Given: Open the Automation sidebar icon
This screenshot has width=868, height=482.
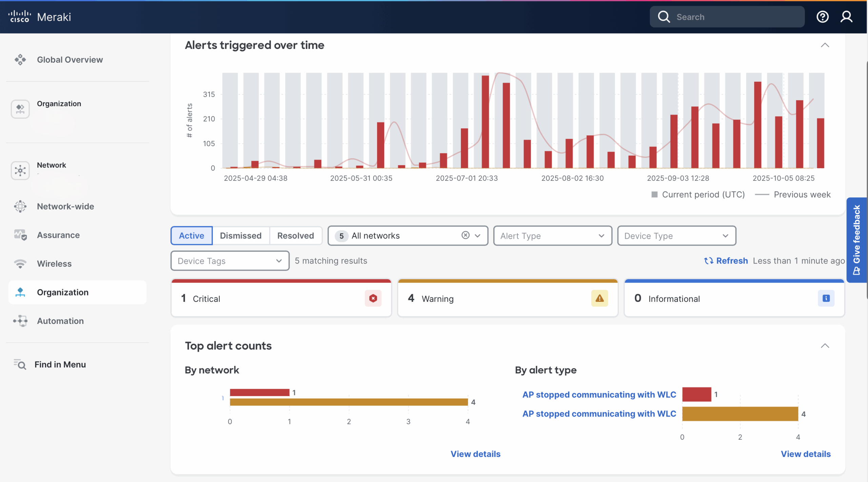Looking at the screenshot, I should point(20,321).
